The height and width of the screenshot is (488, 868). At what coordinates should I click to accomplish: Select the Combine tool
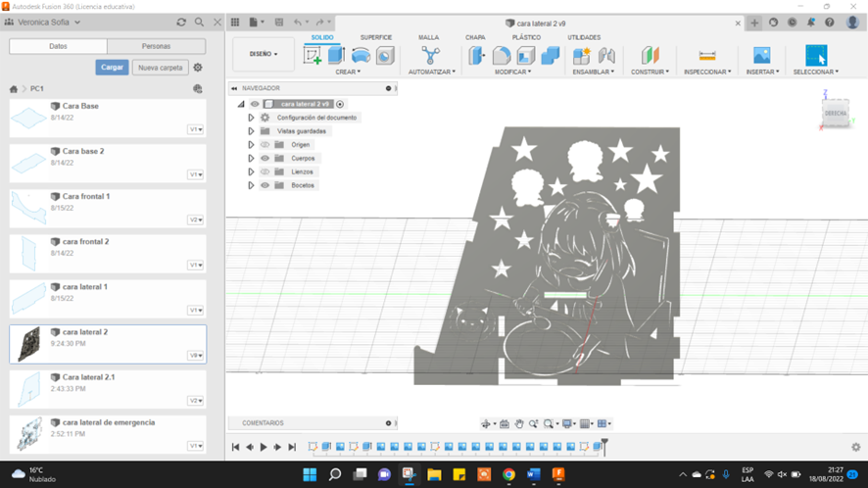click(551, 56)
